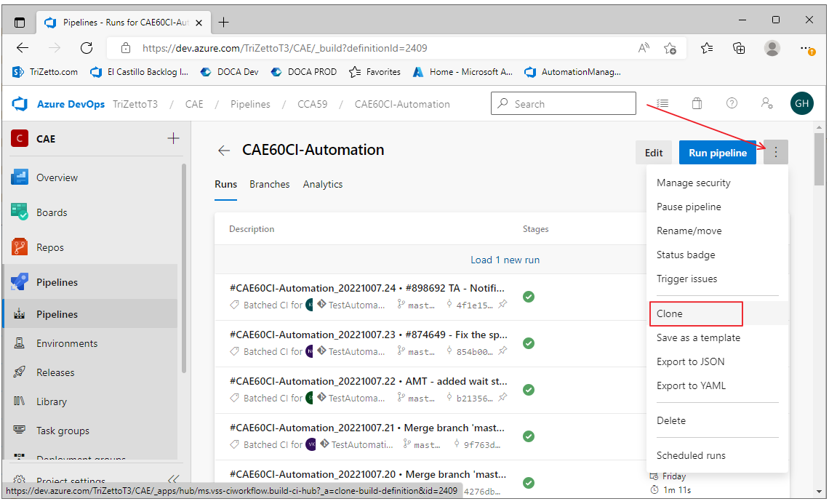Open Read aloud icon in address bar
Image resolution: width=829 pixels, height=504 pixels.
[644, 48]
